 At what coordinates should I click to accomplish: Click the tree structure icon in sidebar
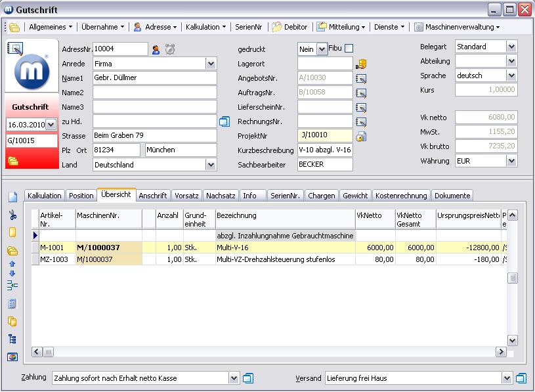coord(12,339)
